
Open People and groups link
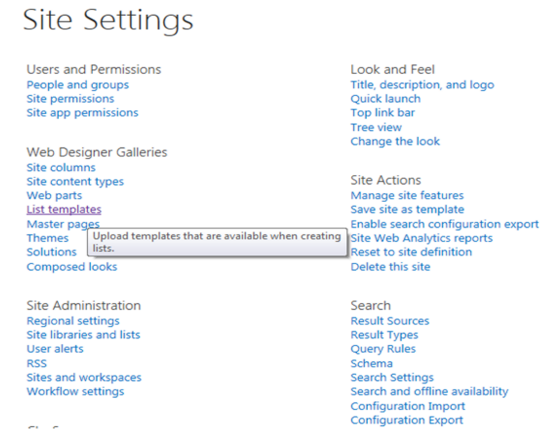[78, 85]
